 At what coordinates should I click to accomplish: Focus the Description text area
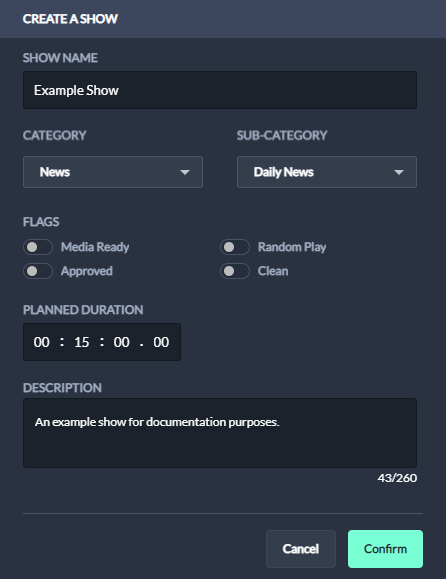[220, 433]
